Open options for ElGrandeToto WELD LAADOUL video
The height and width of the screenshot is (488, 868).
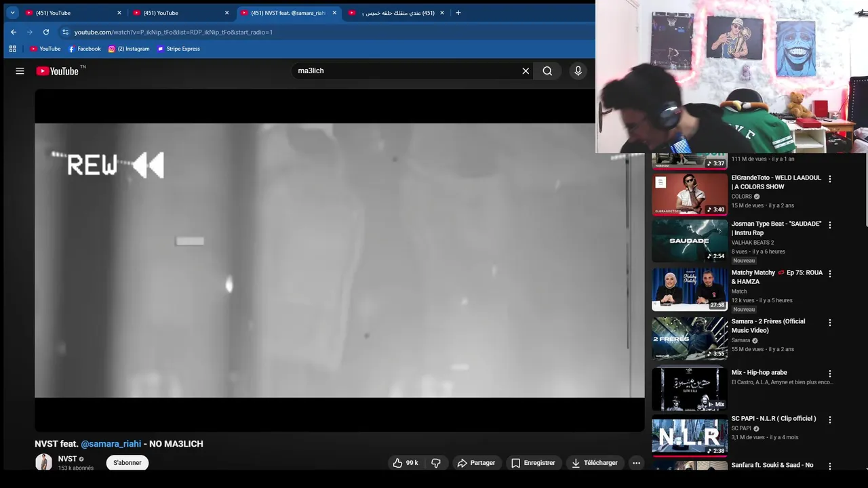click(x=829, y=179)
